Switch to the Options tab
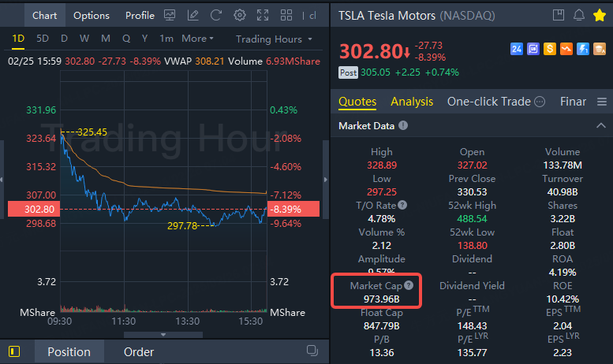The image size is (613, 364). pyautogui.click(x=92, y=15)
